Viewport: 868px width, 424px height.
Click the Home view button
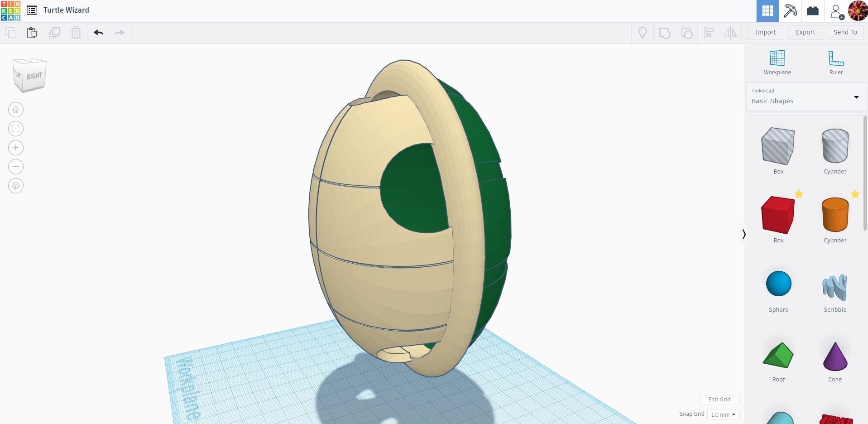16,110
